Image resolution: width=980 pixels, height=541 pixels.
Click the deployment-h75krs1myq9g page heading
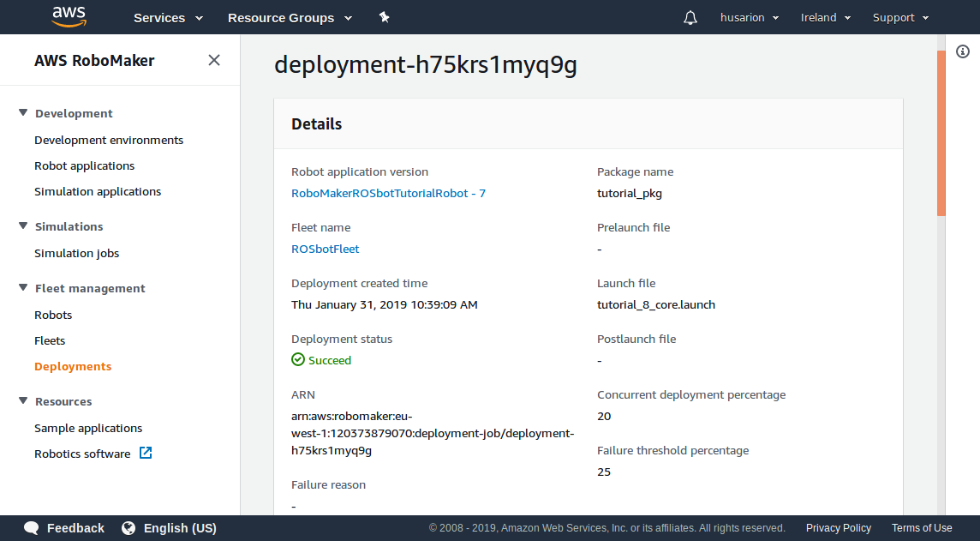pyautogui.click(x=426, y=65)
